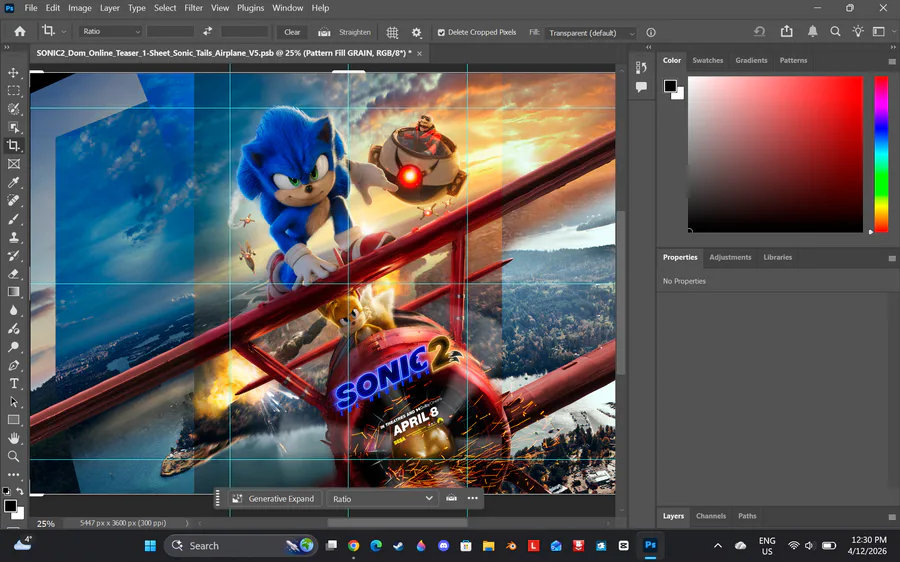Expand the Fill Transparent dropdown

(x=590, y=33)
